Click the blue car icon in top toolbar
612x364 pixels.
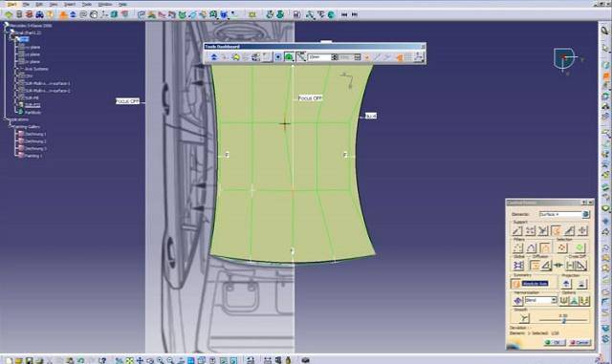39,15
